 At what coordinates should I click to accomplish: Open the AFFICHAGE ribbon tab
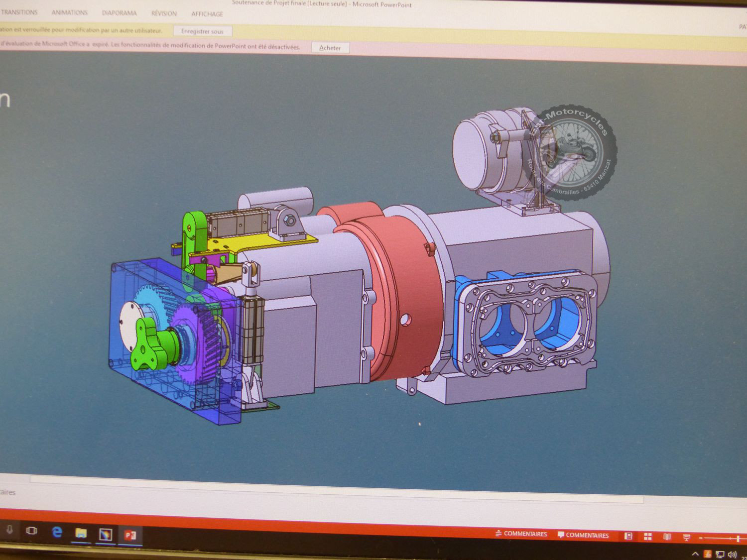pos(207,14)
